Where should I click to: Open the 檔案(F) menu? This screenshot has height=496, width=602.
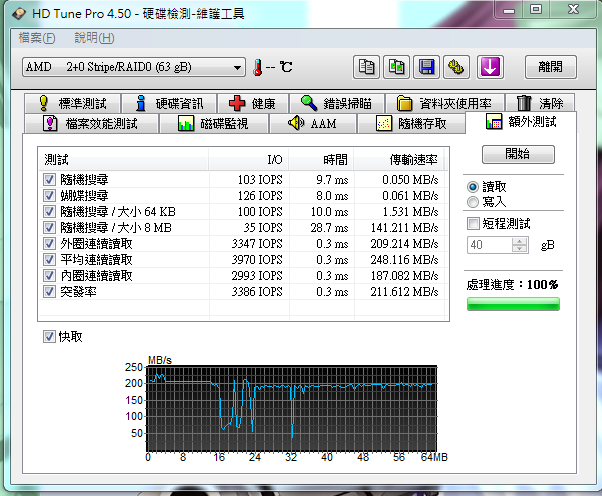[x=37, y=38]
